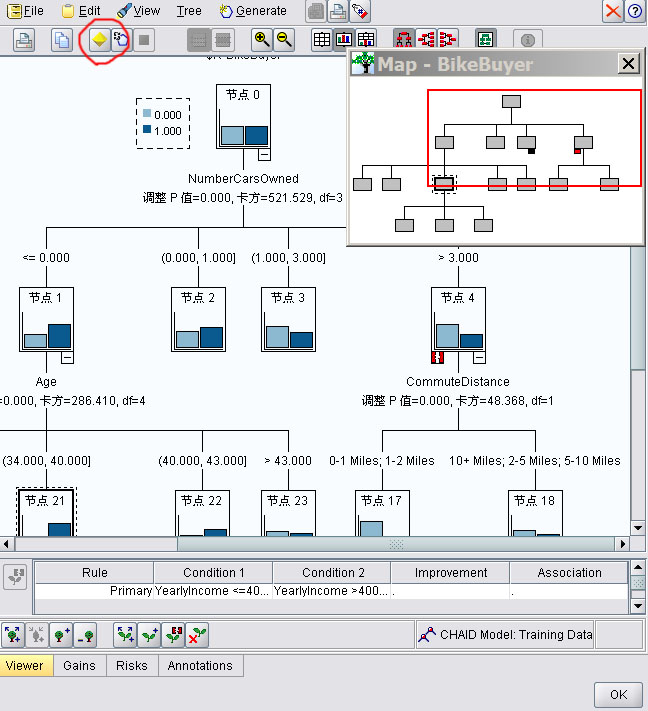Click the grayed copy icon beside Generate
Screen dimensions: 648x711
click(x=316, y=11)
